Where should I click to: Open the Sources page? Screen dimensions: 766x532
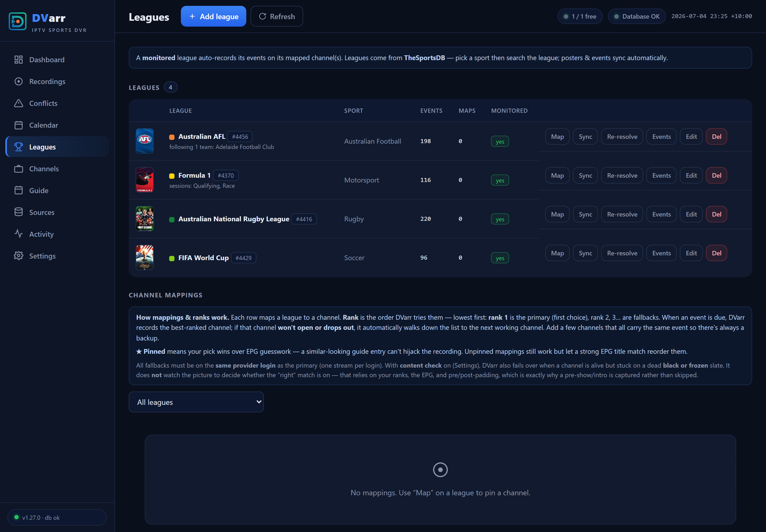[x=57, y=212]
